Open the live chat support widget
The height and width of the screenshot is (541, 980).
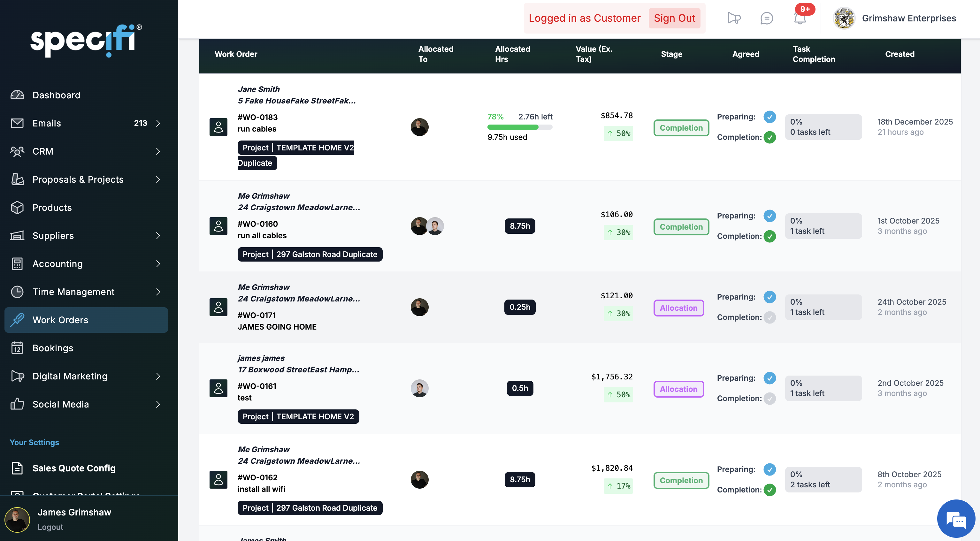coord(956,519)
